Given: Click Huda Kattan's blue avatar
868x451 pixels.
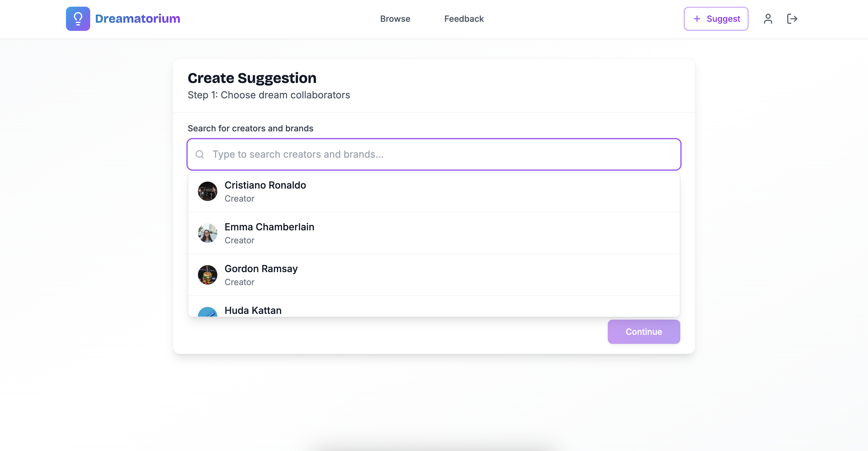Looking at the screenshot, I should [207, 312].
